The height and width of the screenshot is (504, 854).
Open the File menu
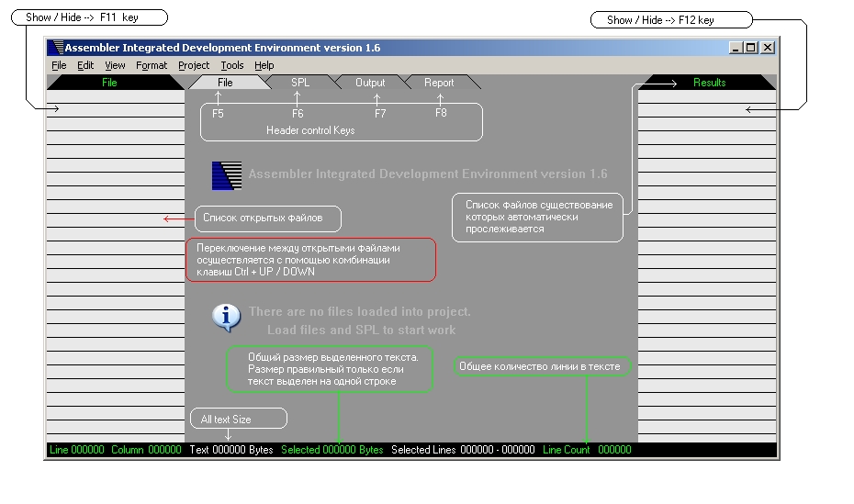click(59, 66)
